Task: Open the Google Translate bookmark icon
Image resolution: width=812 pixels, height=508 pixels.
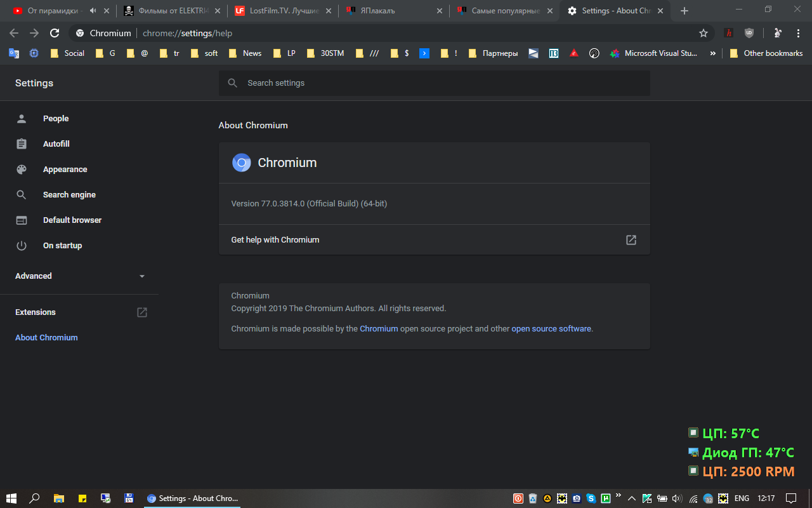Action: [x=13, y=53]
